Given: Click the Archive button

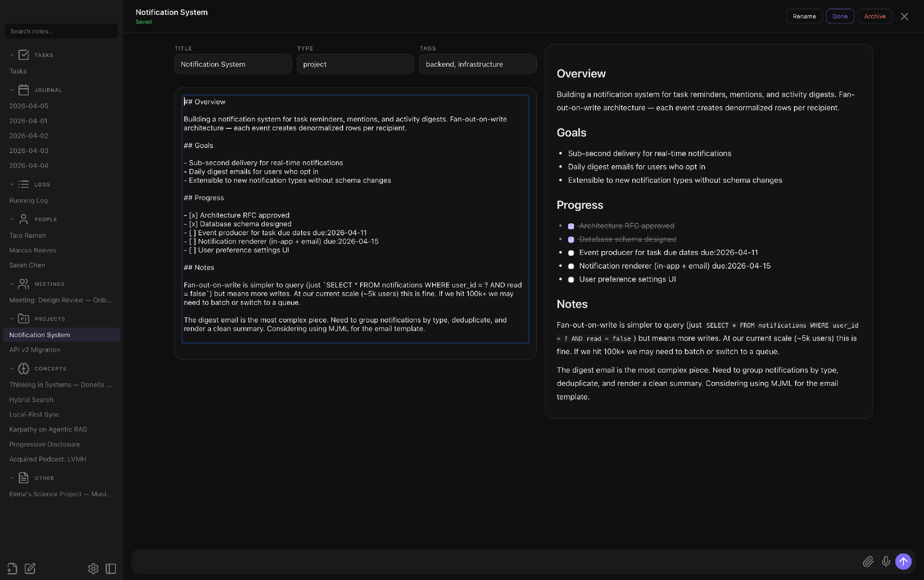Looking at the screenshot, I should click(x=875, y=16).
